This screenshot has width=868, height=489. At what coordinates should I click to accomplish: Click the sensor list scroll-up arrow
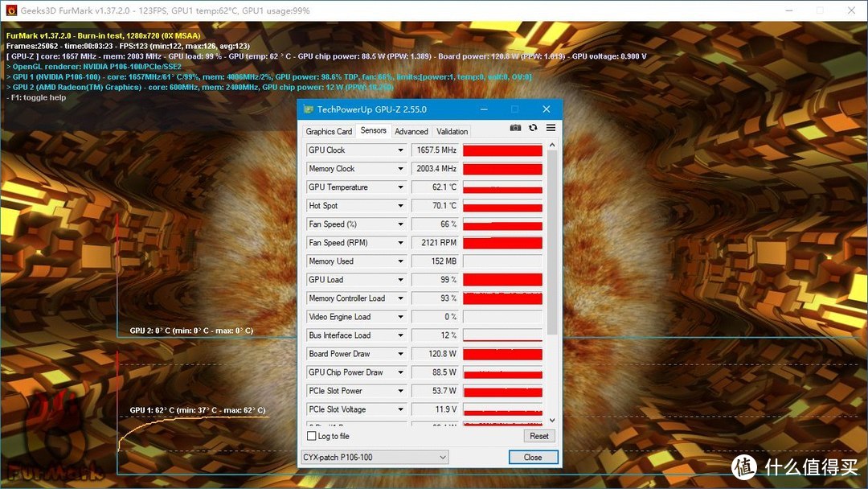coord(551,145)
